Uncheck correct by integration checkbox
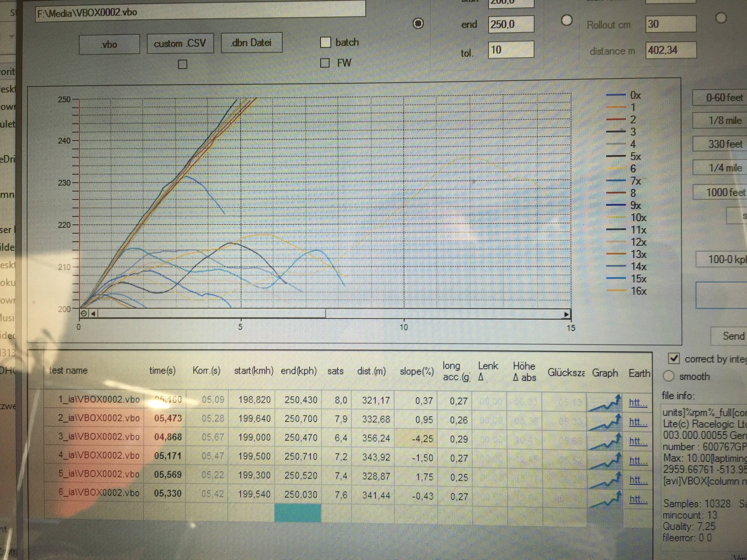The width and height of the screenshot is (747, 560). point(674,358)
